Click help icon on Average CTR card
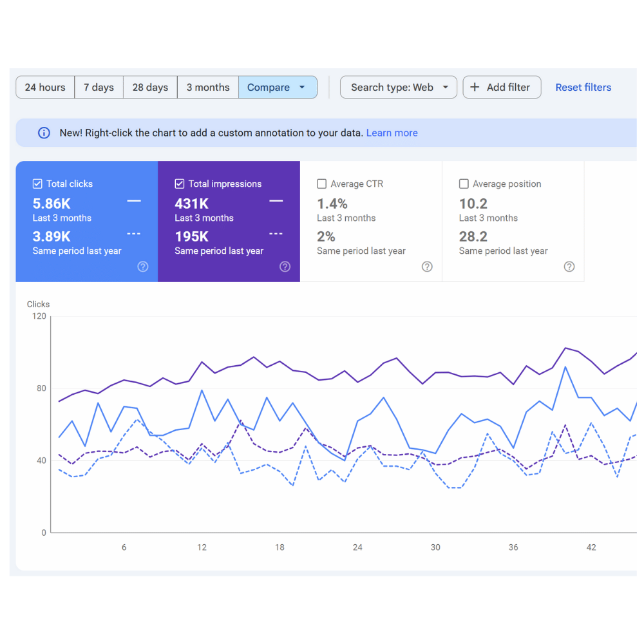 tap(427, 267)
